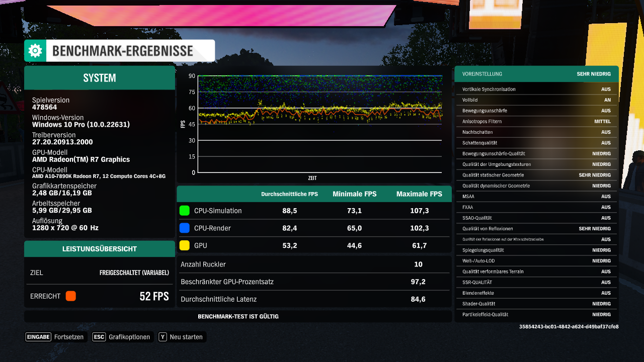Select the yellow GPU legend icon
644x362 pixels.
[185, 245]
